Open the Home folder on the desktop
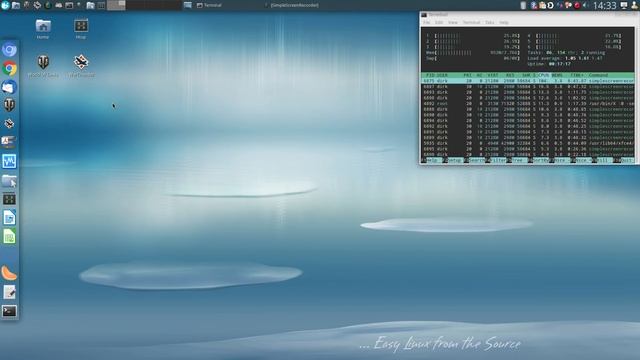The image size is (640, 360). point(43,29)
